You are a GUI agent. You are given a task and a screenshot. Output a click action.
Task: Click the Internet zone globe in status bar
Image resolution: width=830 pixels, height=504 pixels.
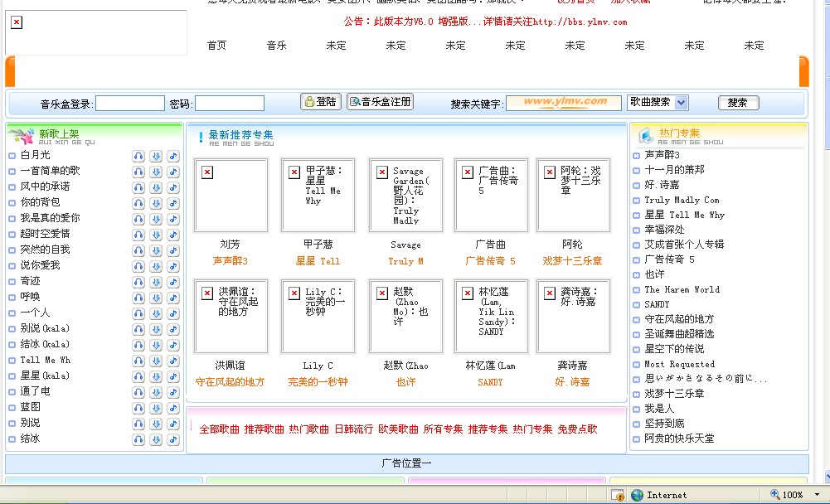[x=637, y=495]
